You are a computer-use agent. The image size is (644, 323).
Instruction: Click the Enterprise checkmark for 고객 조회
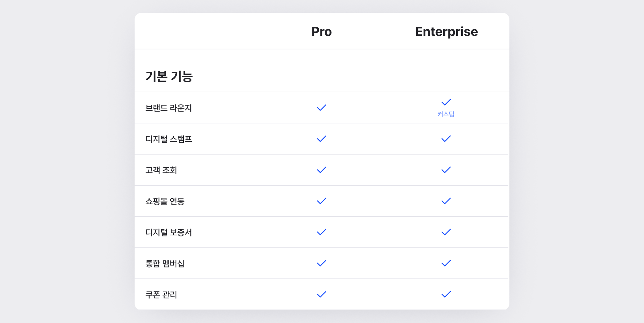click(x=446, y=170)
